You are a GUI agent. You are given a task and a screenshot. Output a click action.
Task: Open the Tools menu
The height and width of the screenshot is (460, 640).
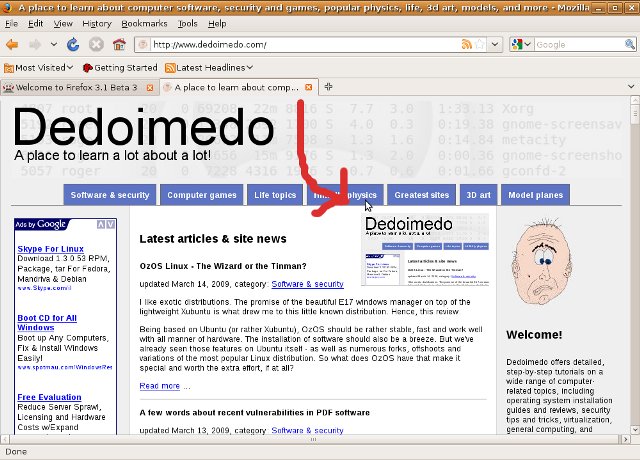[x=187, y=24]
